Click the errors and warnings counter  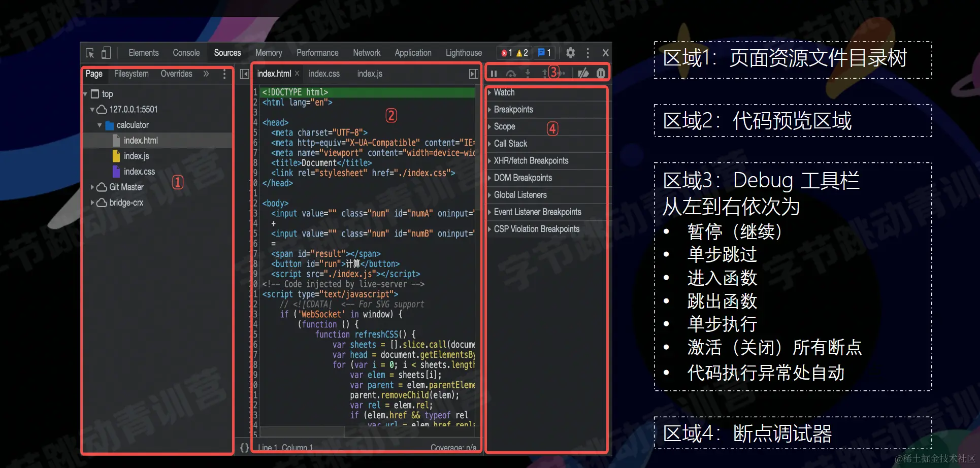point(514,53)
